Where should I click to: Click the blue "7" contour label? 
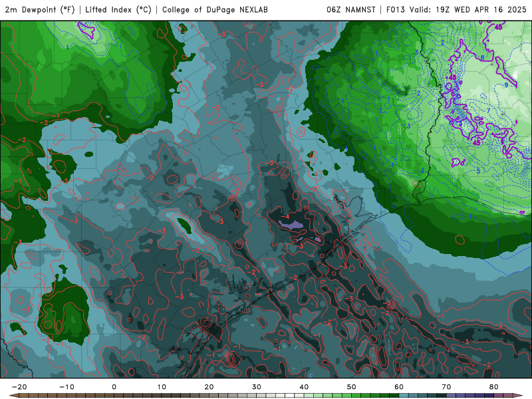tap(488, 110)
